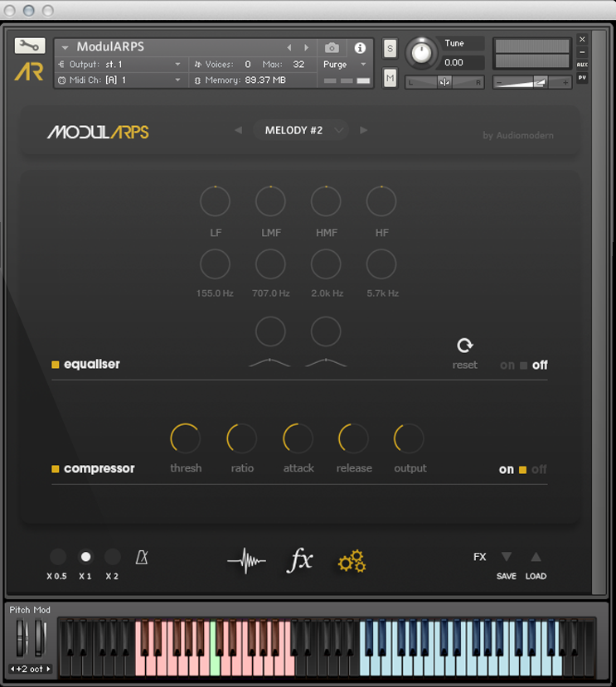Shift keyboard octave up arrow
This screenshot has width=616, height=687.
point(48,669)
